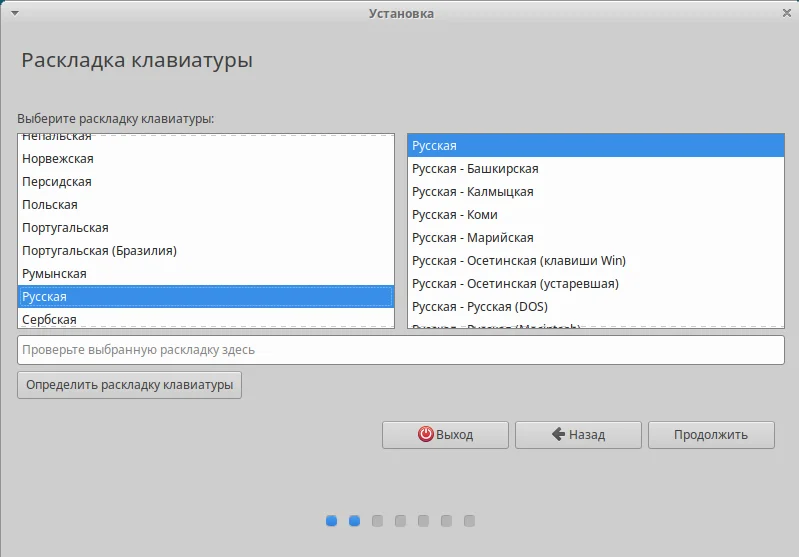This screenshot has height=557, width=799.
Task: Click Определить раскладку клавиатуры button
Action: point(129,385)
